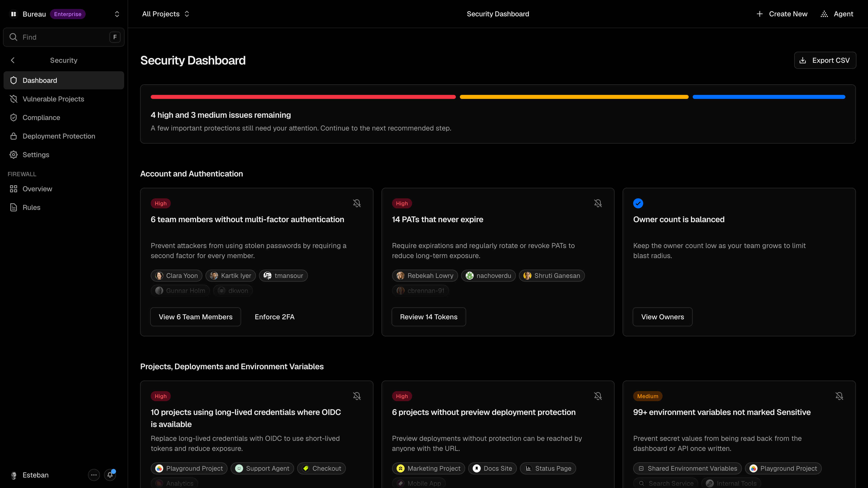
Task: Mute the long-lived credentials OIDC issue
Action: 357,396
